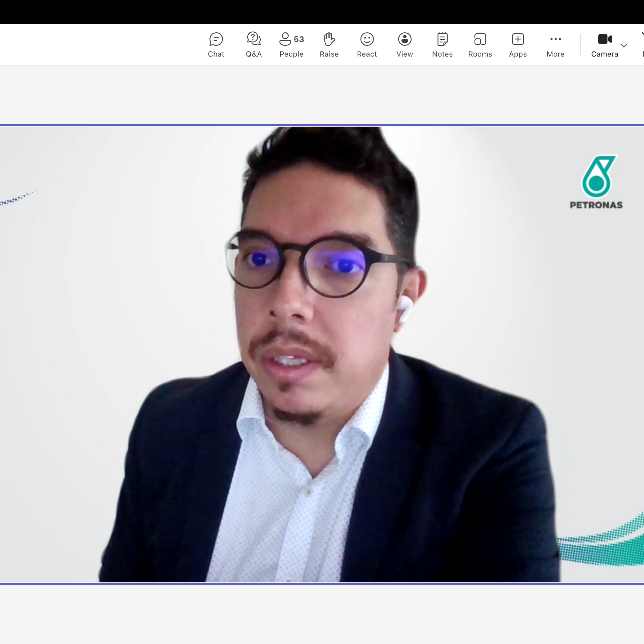
Task: Click the PETRONAS logo in the video
Action: click(596, 183)
